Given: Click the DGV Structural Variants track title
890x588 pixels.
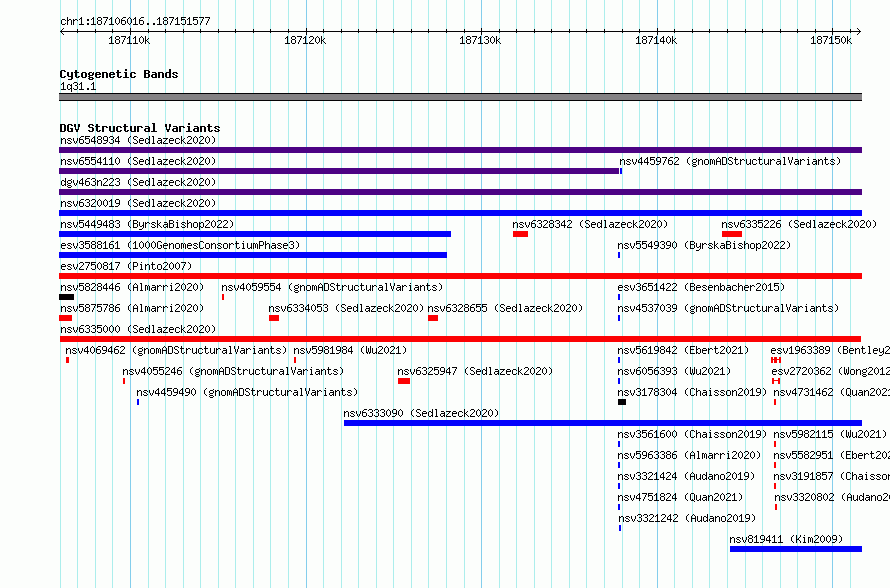Looking at the screenshot, I should point(140,128).
